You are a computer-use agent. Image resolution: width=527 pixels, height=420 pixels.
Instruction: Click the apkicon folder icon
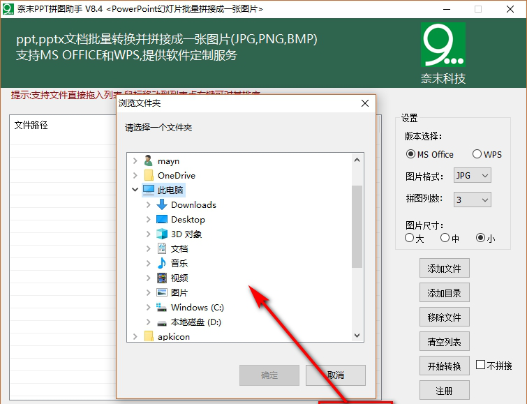(148, 336)
